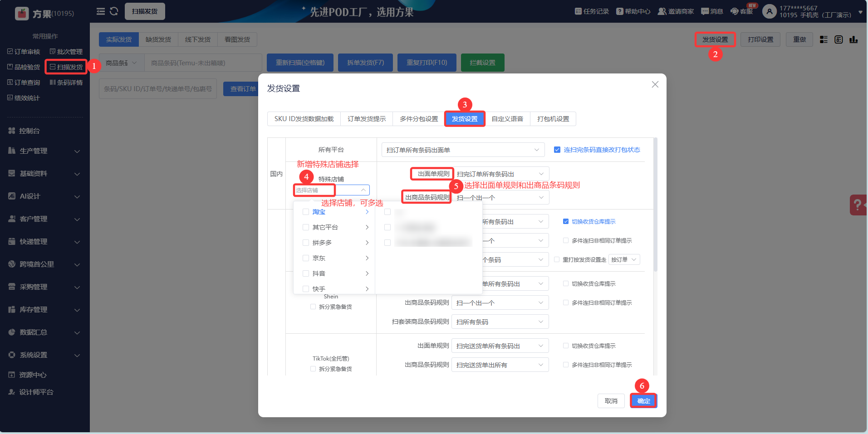The image size is (868, 434).
Task: Open the 自定义语音 tab
Action: pos(507,119)
